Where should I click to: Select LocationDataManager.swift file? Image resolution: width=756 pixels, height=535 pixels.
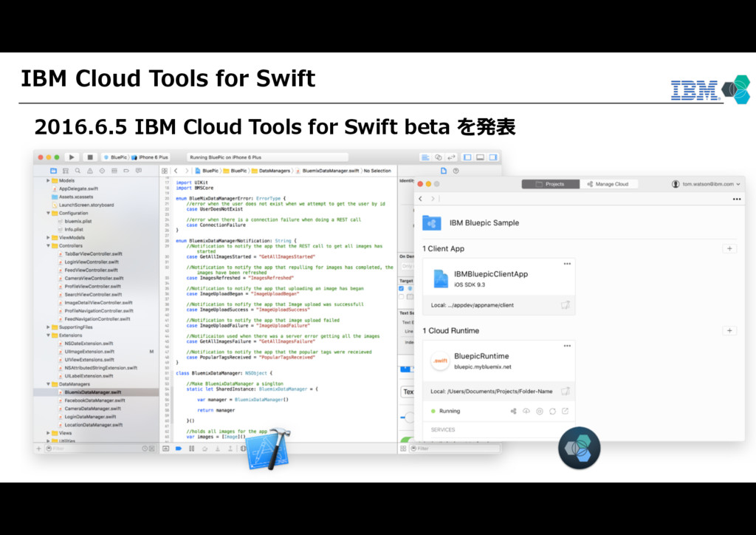tap(94, 425)
